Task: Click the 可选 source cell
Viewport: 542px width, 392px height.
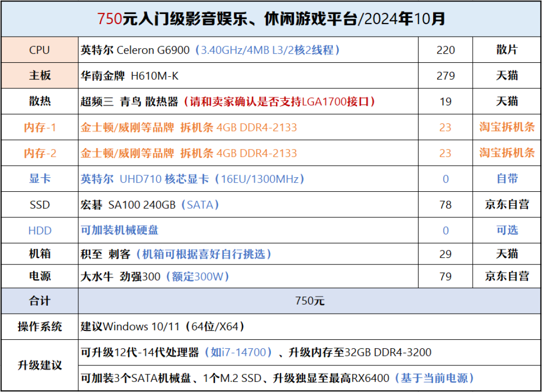Action: coord(507,230)
